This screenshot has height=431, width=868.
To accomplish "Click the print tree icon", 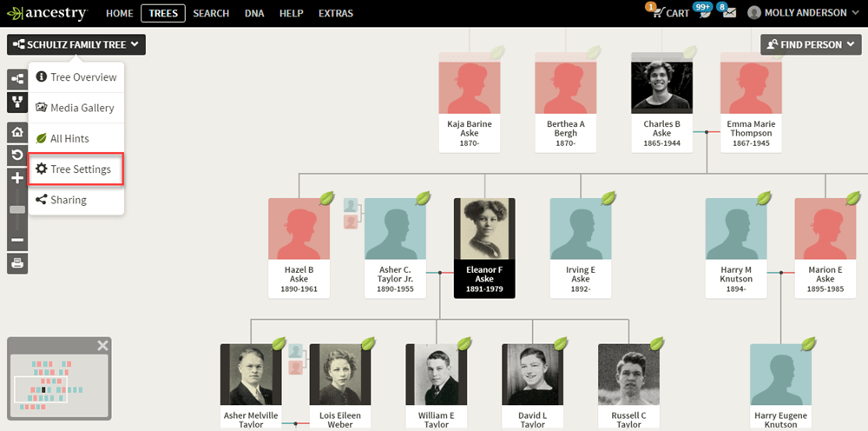I will [x=17, y=262].
